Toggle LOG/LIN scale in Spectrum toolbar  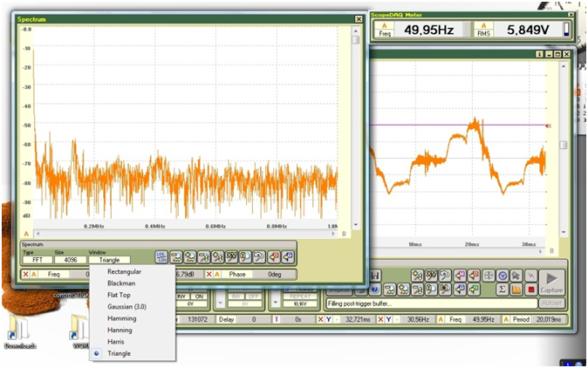[x=161, y=257]
